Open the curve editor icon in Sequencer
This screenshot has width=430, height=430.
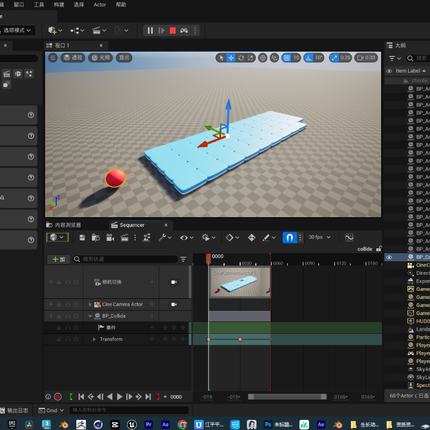click(349, 237)
